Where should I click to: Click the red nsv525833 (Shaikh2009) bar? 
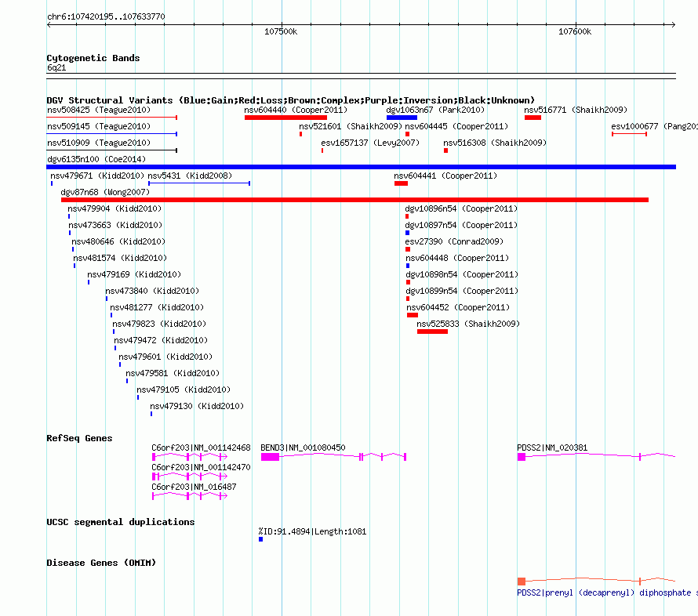coord(432,332)
